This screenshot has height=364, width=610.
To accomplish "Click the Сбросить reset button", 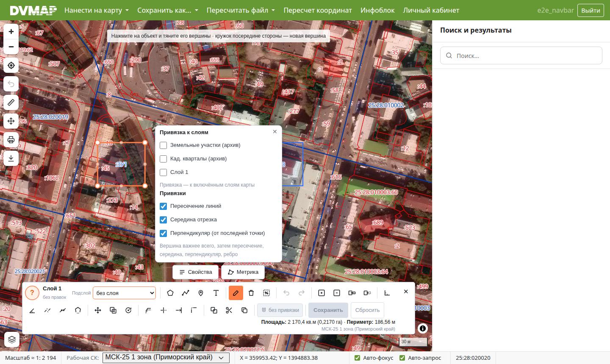I will click(x=367, y=310).
